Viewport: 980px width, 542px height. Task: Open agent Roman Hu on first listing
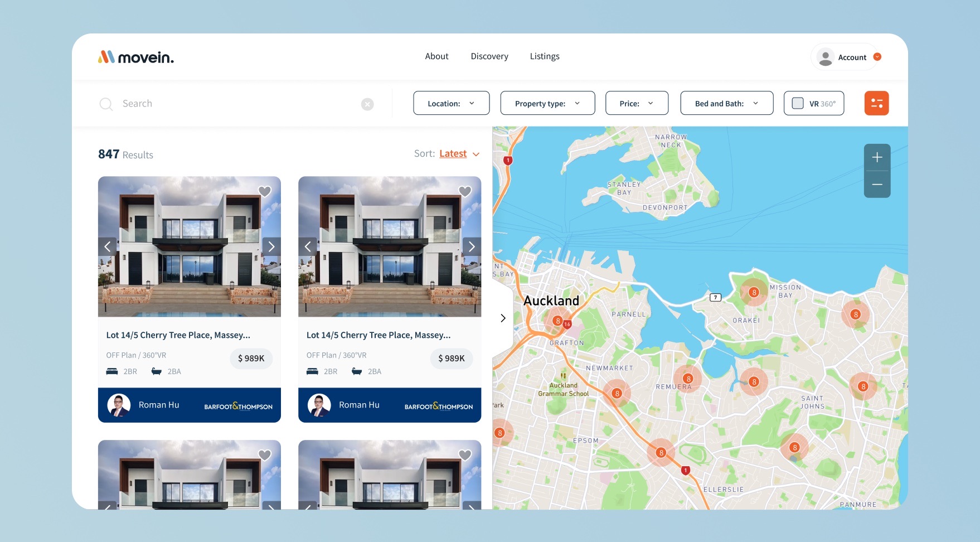point(159,405)
